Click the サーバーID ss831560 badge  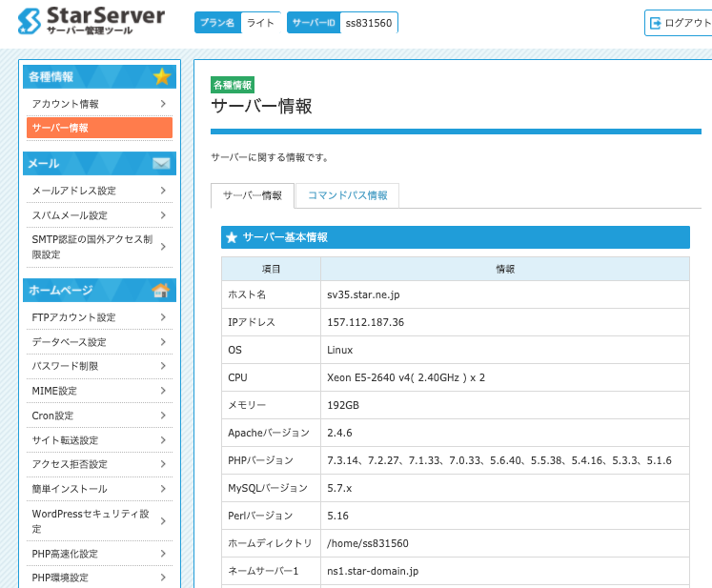click(342, 23)
